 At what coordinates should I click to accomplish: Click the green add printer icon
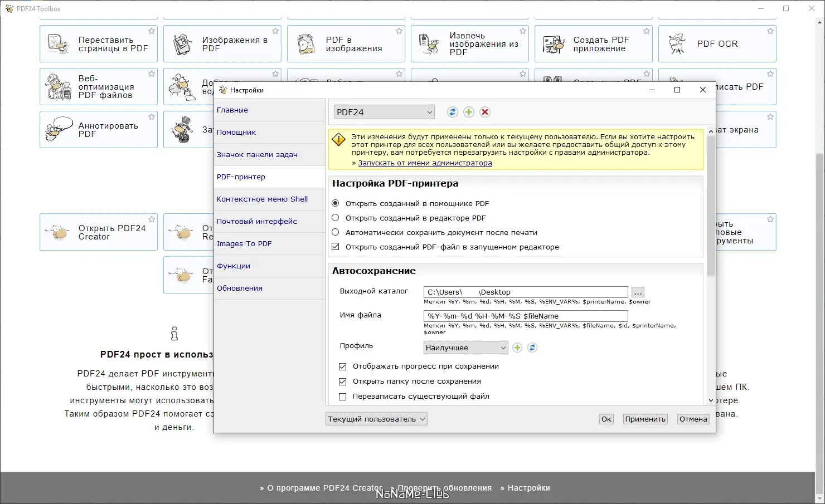coord(469,112)
